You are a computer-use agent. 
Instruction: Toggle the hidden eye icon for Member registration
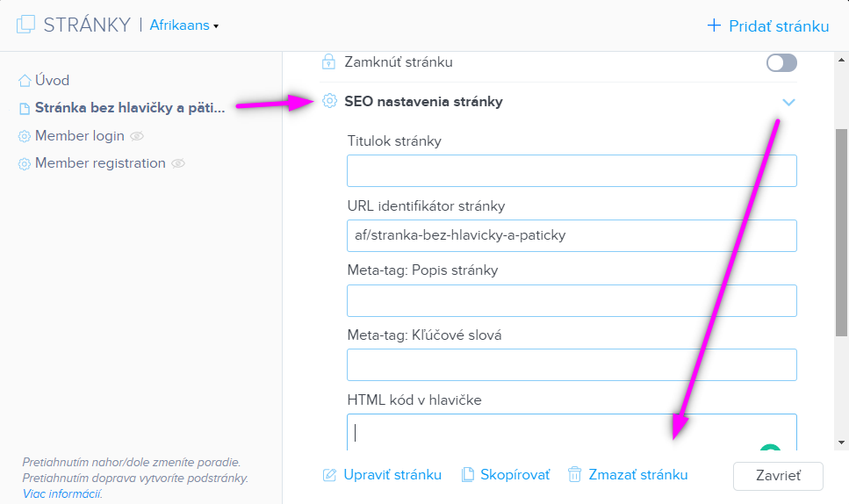coord(178,163)
